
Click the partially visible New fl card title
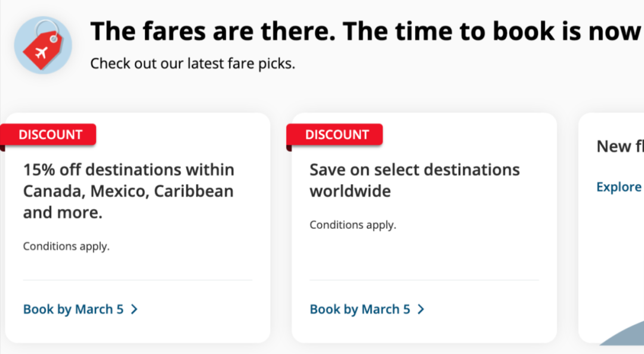[x=620, y=146]
